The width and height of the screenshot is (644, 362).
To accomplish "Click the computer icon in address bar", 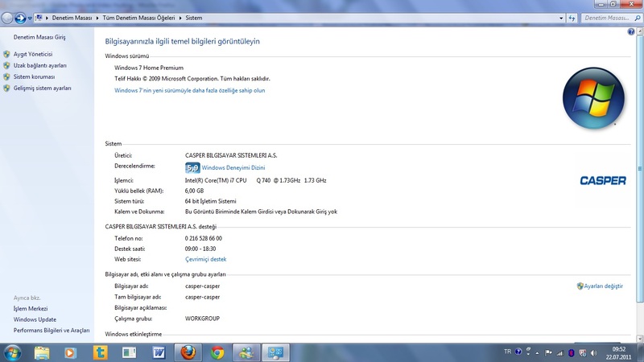I will [39, 18].
